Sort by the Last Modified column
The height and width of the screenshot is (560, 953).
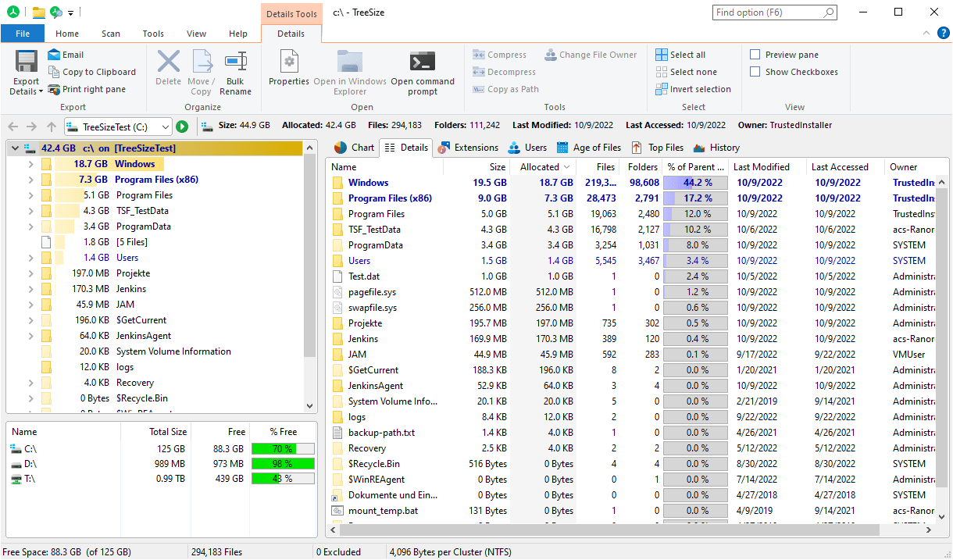(x=766, y=167)
